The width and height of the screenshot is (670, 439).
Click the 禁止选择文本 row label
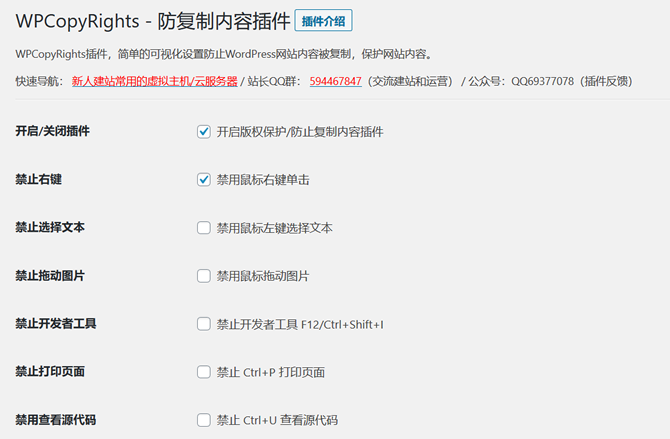coord(50,227)
